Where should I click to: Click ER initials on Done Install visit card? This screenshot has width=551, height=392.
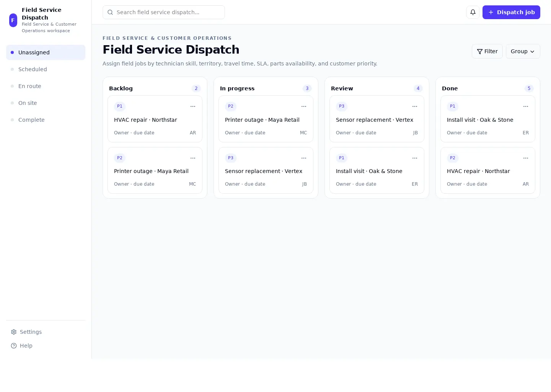coord(526,133)
